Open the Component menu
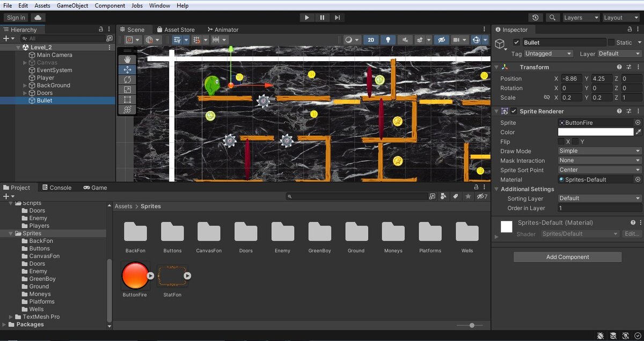The width and height of the screenshot is (644, 341). pyautogui.click(x=110, y=5)
